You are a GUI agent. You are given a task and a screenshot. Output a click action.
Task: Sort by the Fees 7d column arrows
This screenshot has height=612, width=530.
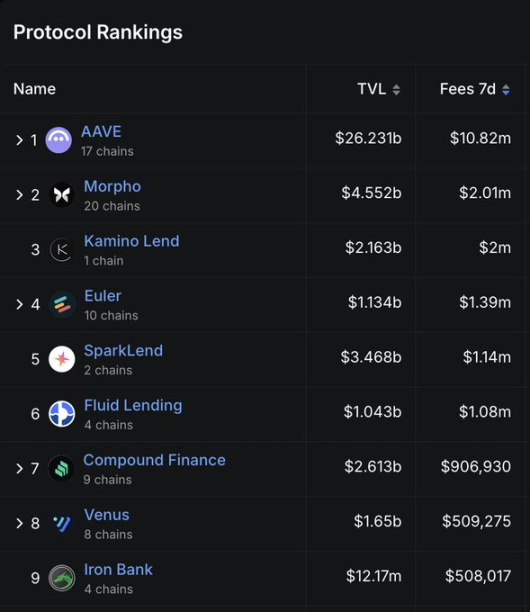pos(506,90)
